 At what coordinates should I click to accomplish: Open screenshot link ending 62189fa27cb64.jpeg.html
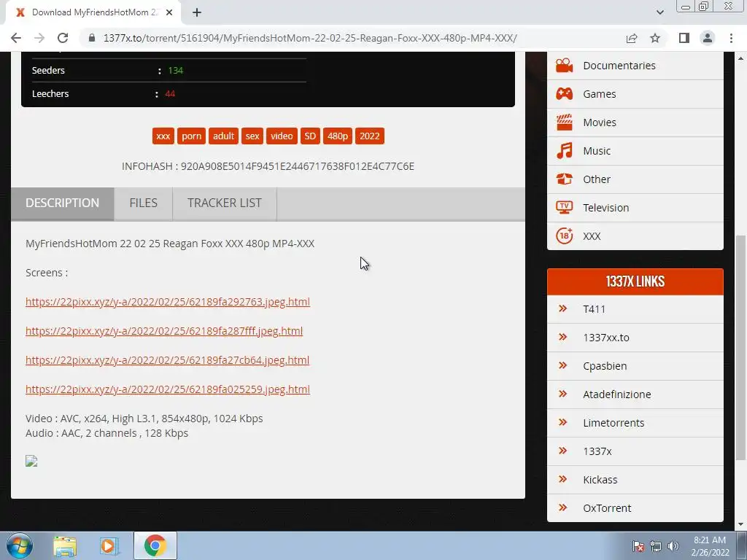[x=167, y=360]
